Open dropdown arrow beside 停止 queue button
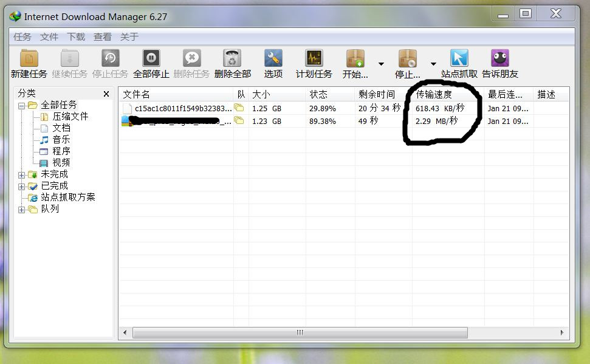The image size is (590, 364). [433, 64]
